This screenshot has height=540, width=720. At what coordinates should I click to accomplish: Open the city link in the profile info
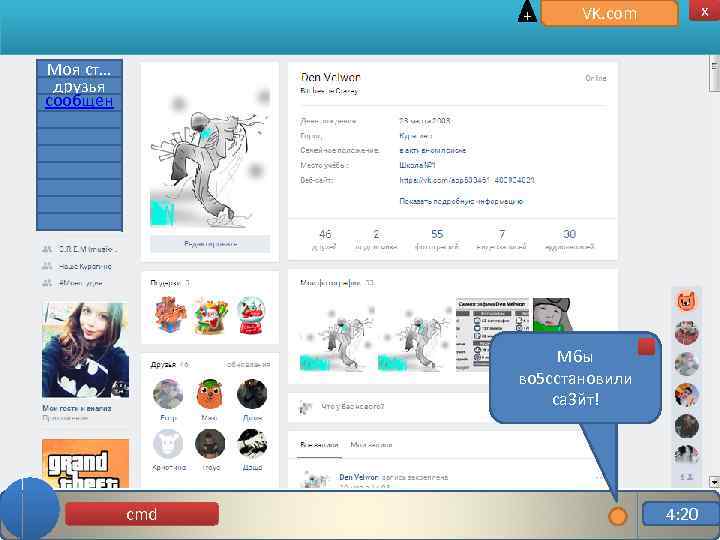(416, 136)
